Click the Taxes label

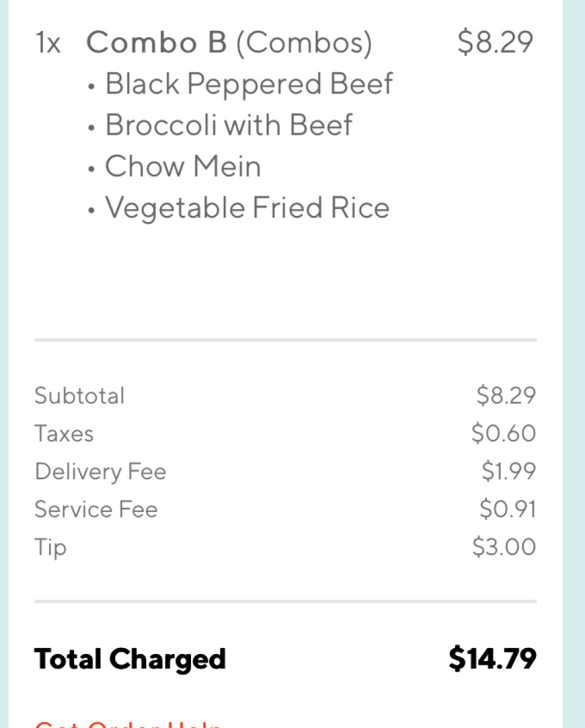click(x=64, y=434)
